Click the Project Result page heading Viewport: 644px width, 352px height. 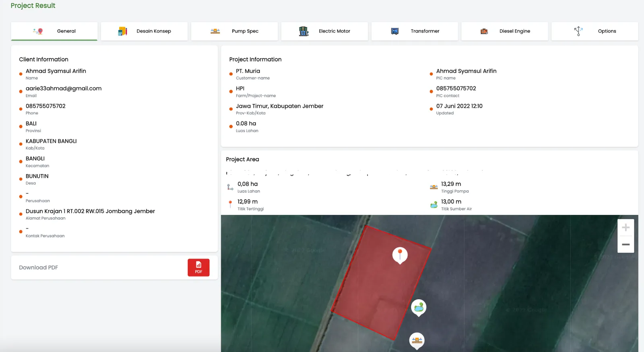point(33,6)
